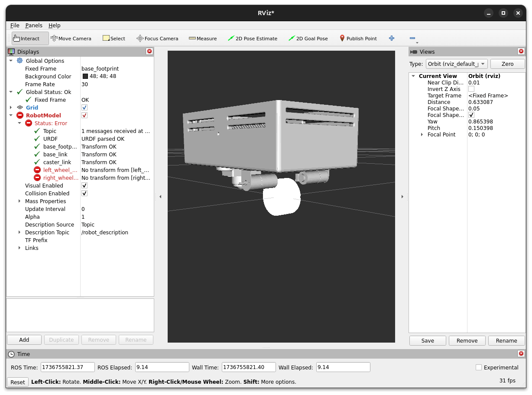
Task: Select the Interact tool
Action: [26, 39]
